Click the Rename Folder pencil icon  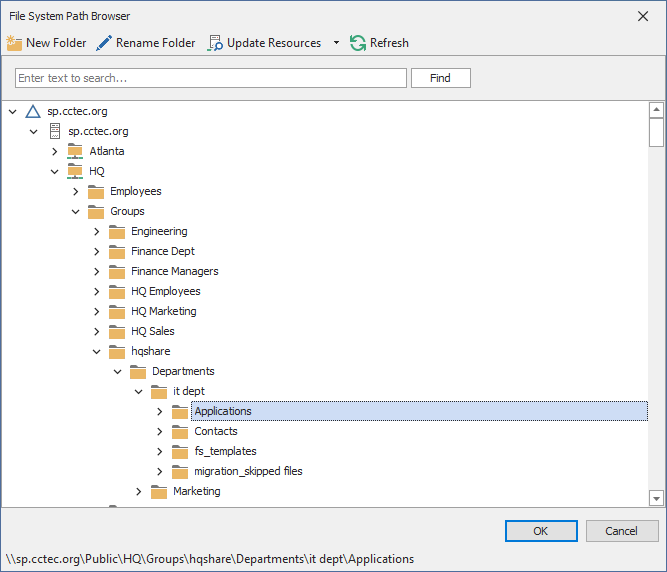coord(104,43)
